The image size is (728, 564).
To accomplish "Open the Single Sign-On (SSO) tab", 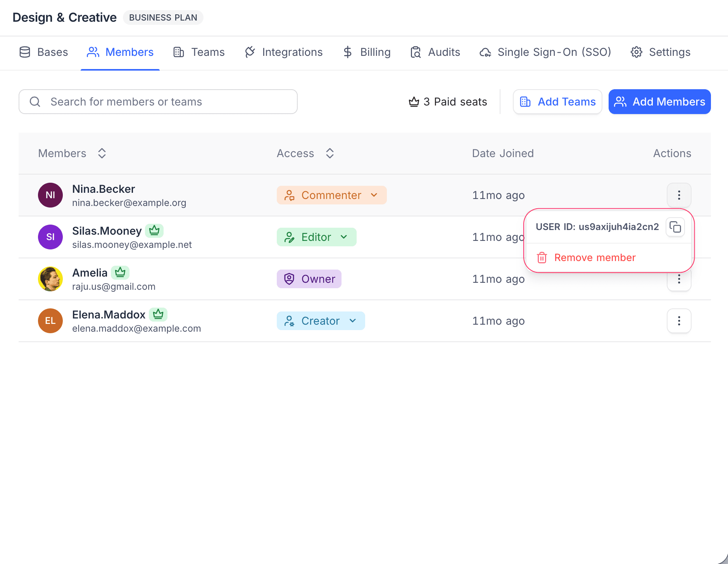I will pyautogui.click(x=545, y=52).
